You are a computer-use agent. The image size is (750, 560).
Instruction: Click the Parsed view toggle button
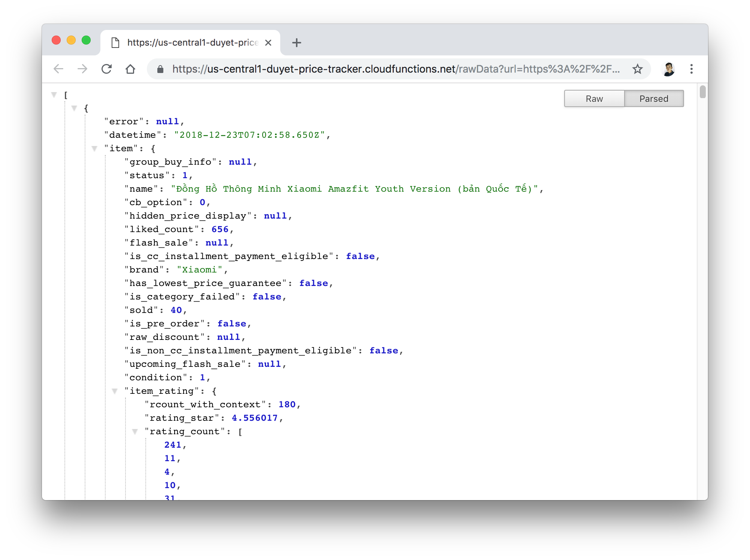[653, 99]
